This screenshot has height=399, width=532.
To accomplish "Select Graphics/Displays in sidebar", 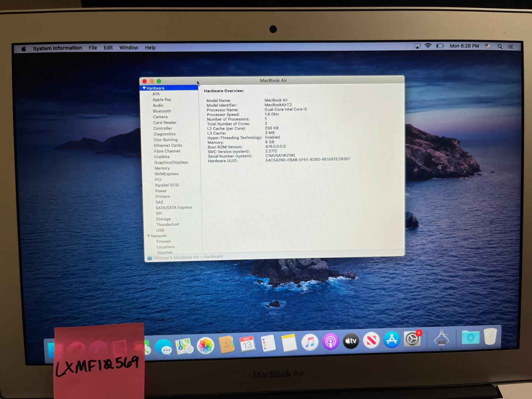I will pyautogui.click(x=171, y=163).
